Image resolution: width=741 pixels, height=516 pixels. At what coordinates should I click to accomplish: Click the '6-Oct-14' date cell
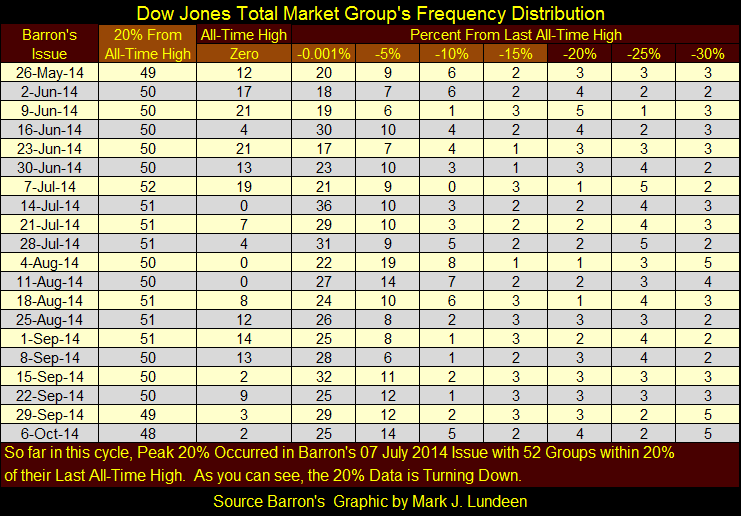(49, 433)
